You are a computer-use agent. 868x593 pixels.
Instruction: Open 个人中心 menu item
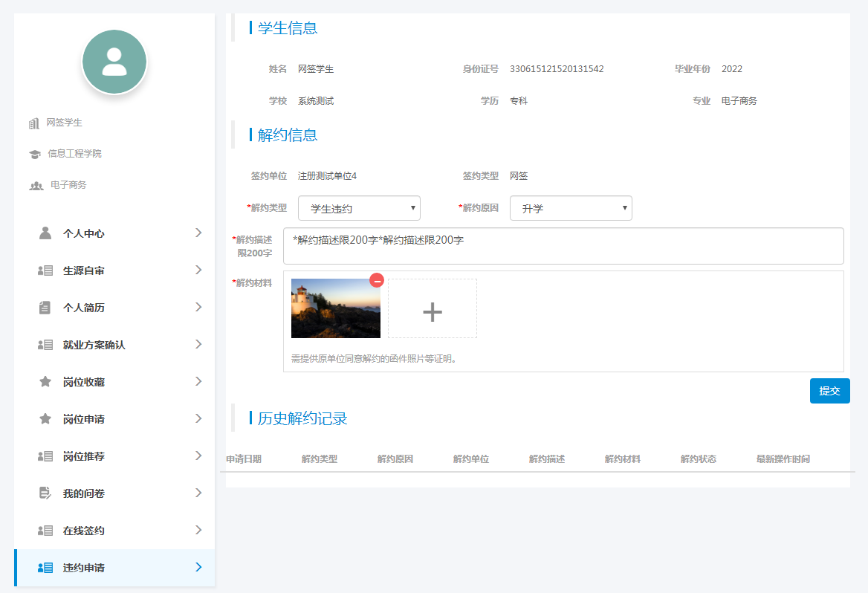tap(114, 233)
